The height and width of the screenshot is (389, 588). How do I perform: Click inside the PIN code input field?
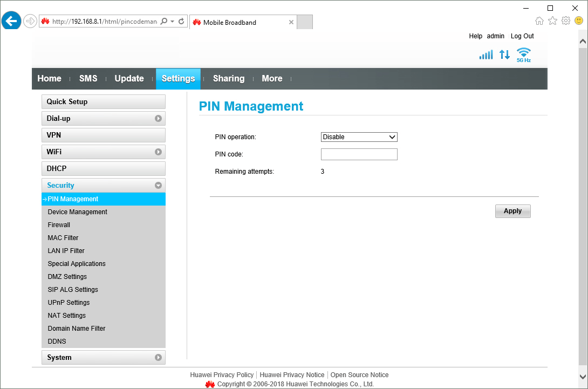359,154
